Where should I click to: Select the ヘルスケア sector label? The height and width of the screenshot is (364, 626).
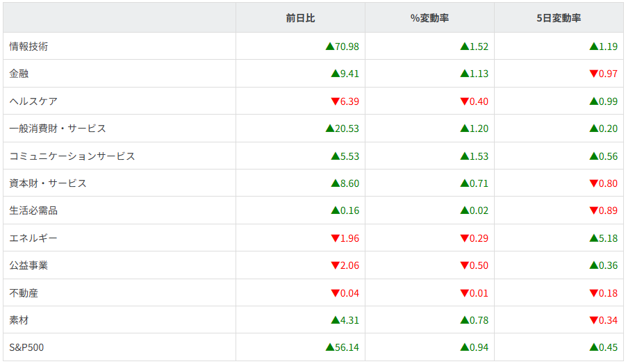33,101
